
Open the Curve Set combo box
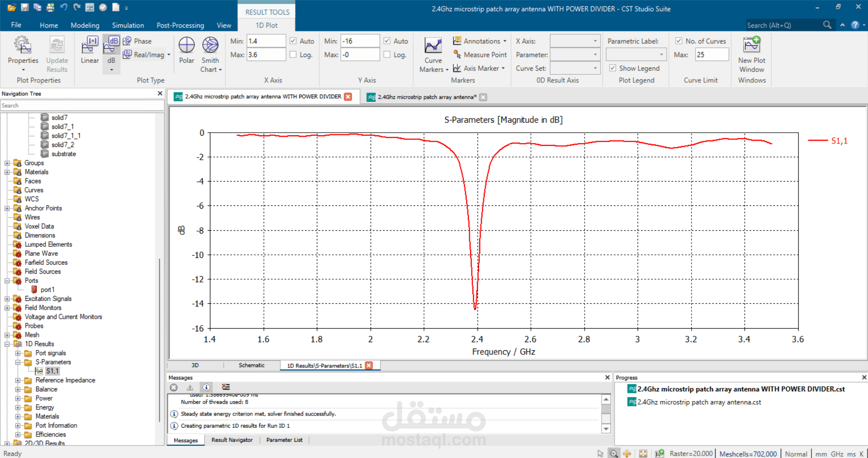pos(575,68)
